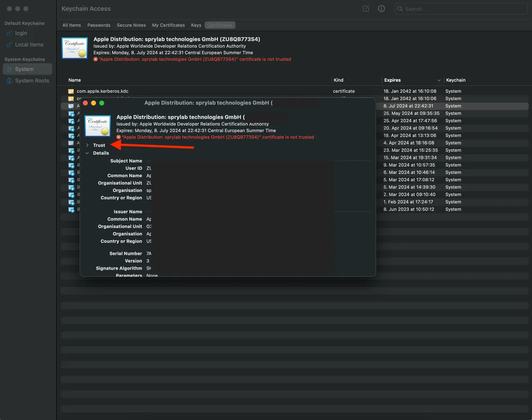Click the certificate icon beside com.apple.kerberos.kdc
The width and height of the screenshot is (532, 420).
(x=71, y=91)
